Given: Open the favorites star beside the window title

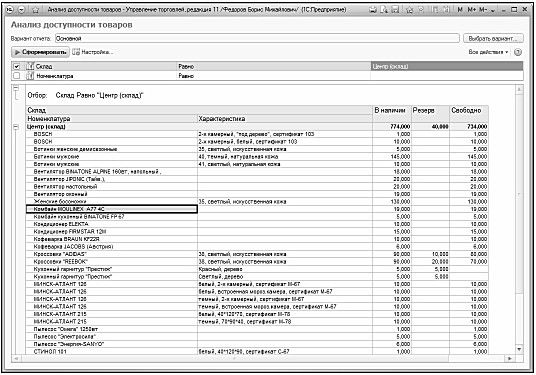Looking at the screenshot, I should [x=36, y=10].
